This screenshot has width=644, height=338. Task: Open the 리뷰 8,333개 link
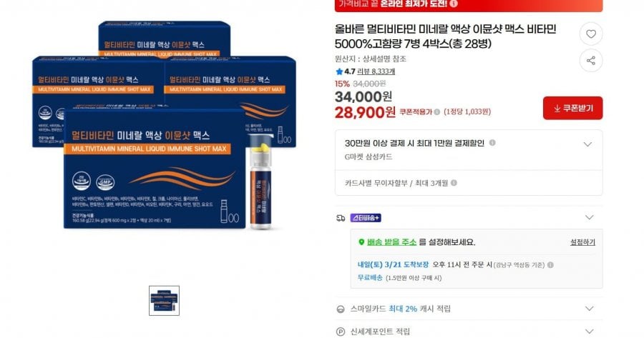click(x=376, y=71)
